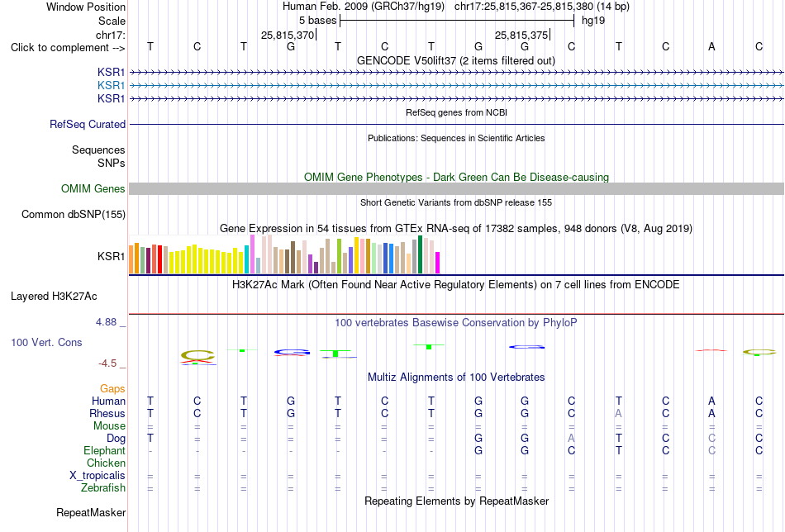Screen dimensions: 785x532
Task: Click the '5 bases' scale bar label
Action: click(x=318, y=21)
